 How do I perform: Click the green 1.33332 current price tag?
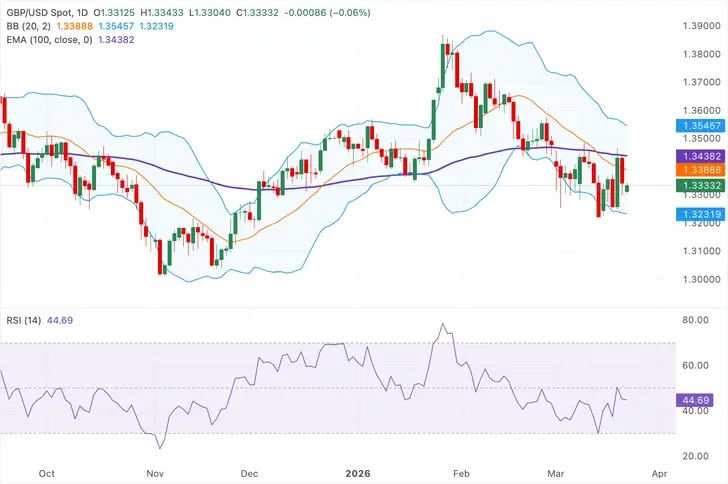(701, 185)
